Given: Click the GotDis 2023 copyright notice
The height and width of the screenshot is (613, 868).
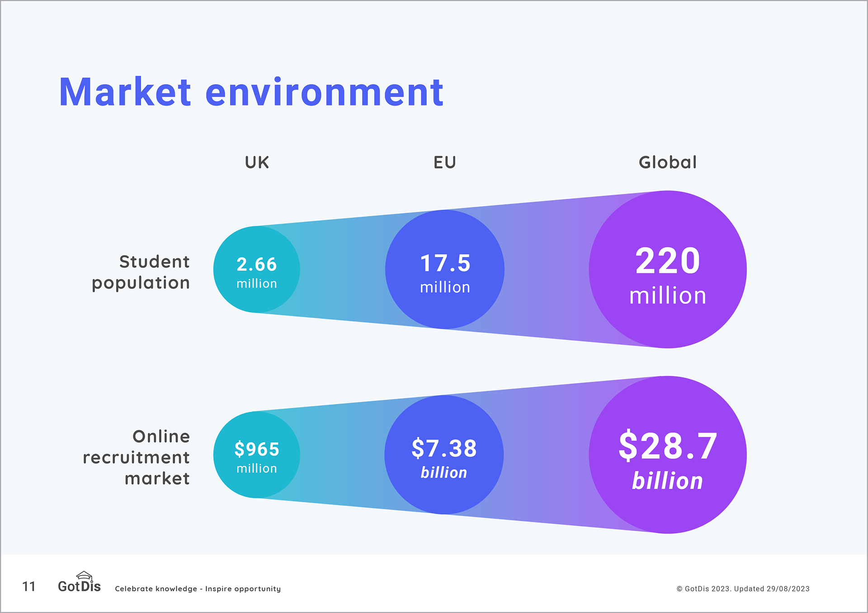Looking at the screenshot, I should coord(743,589).
